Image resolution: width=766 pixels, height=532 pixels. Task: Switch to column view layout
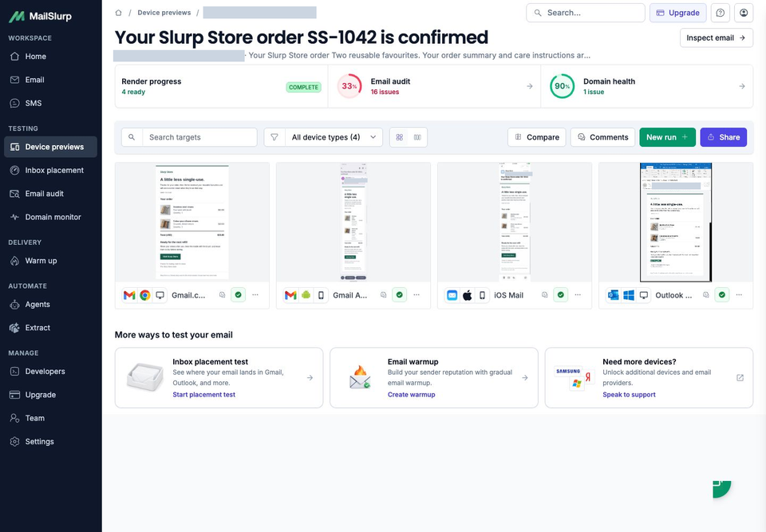417,137
